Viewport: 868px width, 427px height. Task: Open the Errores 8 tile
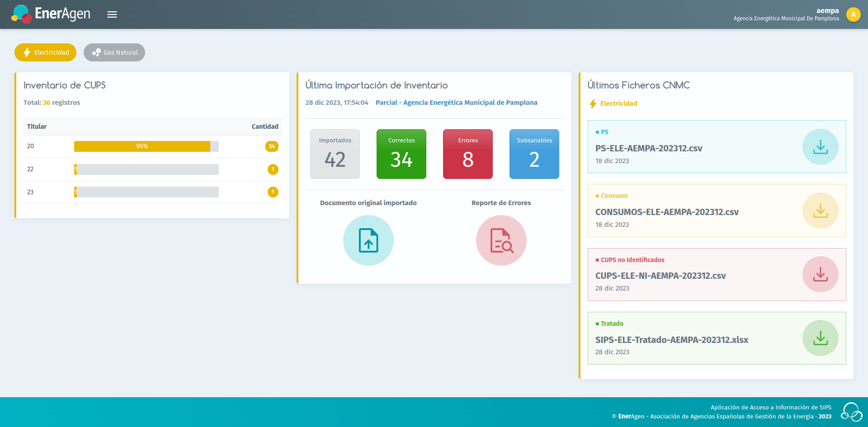click(x=468, y=154)
